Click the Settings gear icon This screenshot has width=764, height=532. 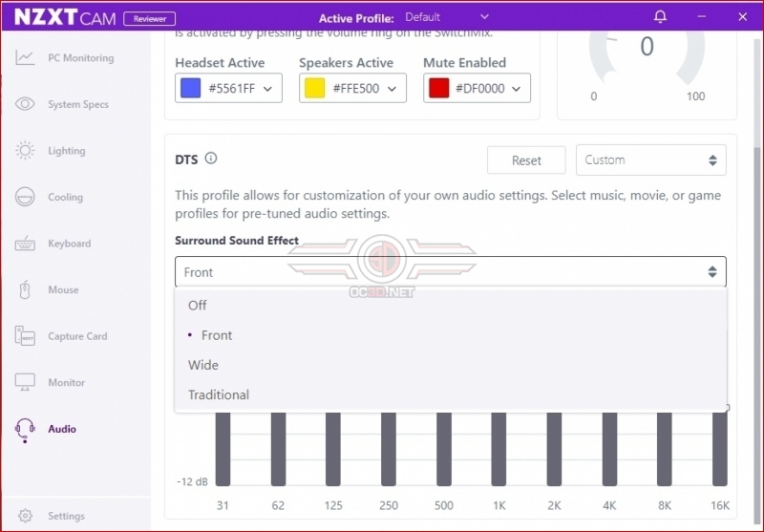point(25,516)
